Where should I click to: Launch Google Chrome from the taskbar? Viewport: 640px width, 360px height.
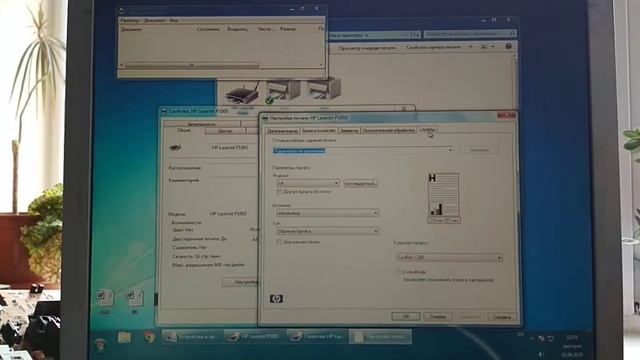[x=149, y=338]
